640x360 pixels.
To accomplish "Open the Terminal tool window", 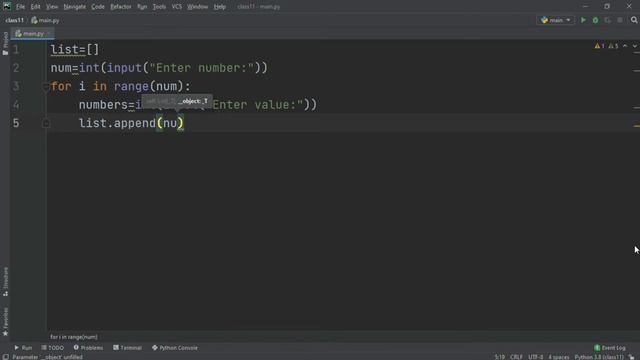I will [127, 348].
